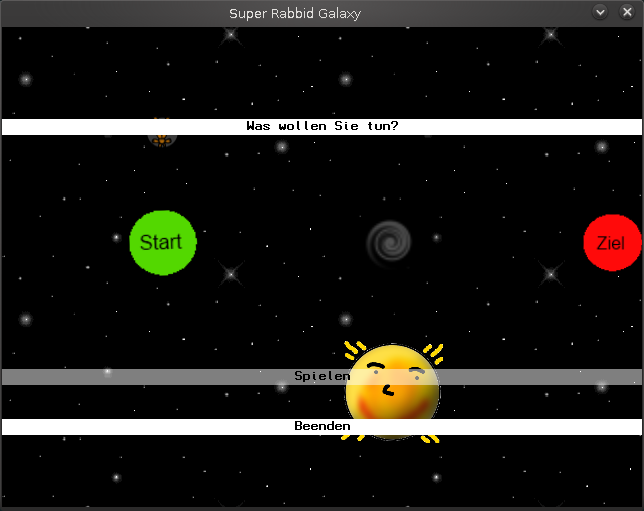The image size is (644, 511).
Task: Click the sun's lower-right yellow rays
Action: [429, 438]
